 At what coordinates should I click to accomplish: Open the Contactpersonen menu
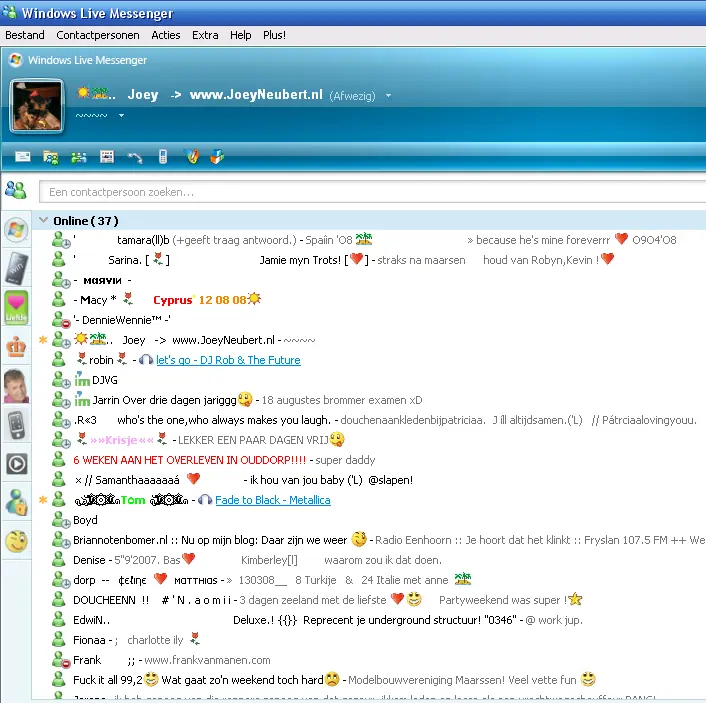click(98, 35)
